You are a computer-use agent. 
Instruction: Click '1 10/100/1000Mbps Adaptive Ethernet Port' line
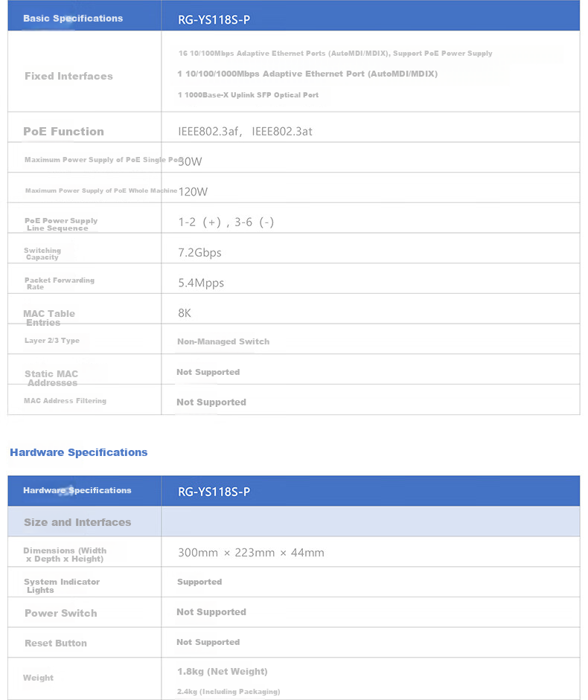pyautogui.click(x=307, y=74)
